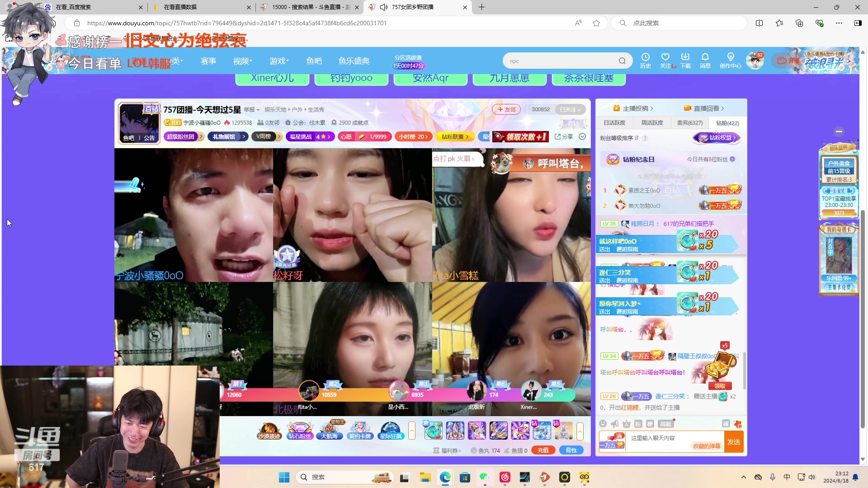This screenshot has width=868, height=488.
Task: Open the 赛事 nav menu item
Action: [208, 61]
